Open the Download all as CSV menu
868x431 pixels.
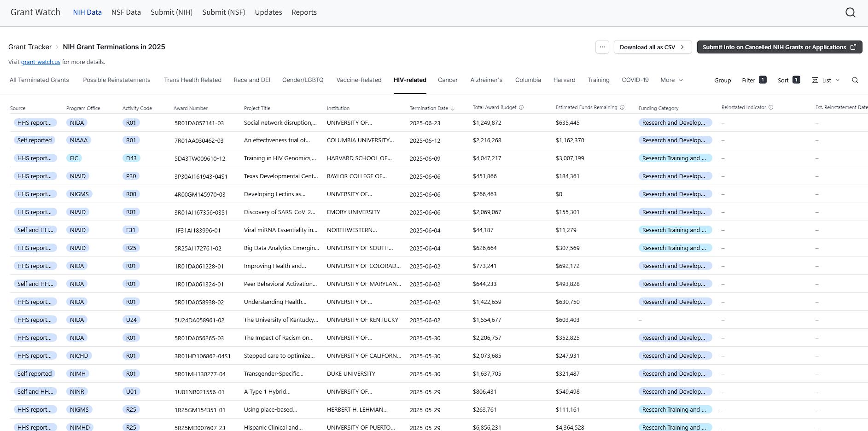tap(652, 47)
